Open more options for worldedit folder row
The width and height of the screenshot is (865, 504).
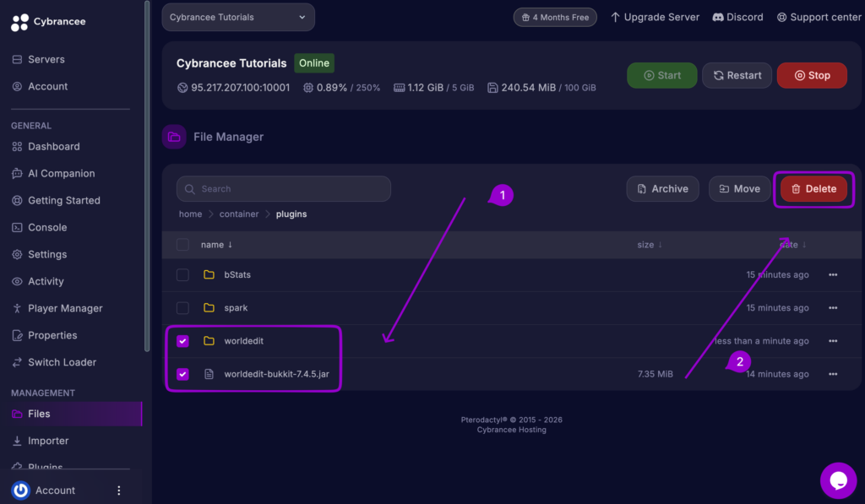[833, 341]
